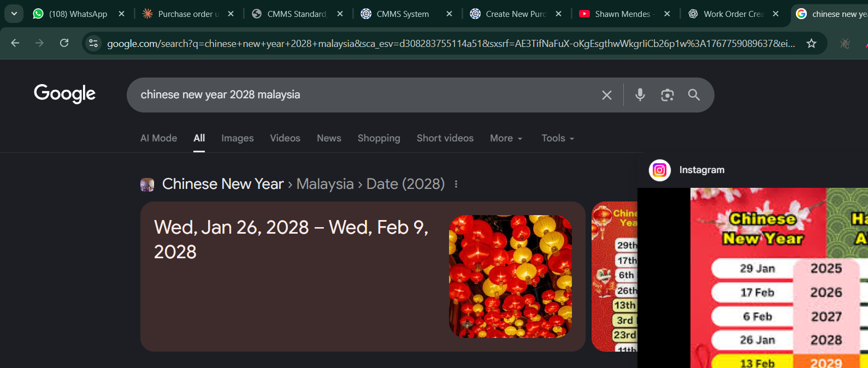
Task: Clear the search box text
Action: click(x=606, y=95)
